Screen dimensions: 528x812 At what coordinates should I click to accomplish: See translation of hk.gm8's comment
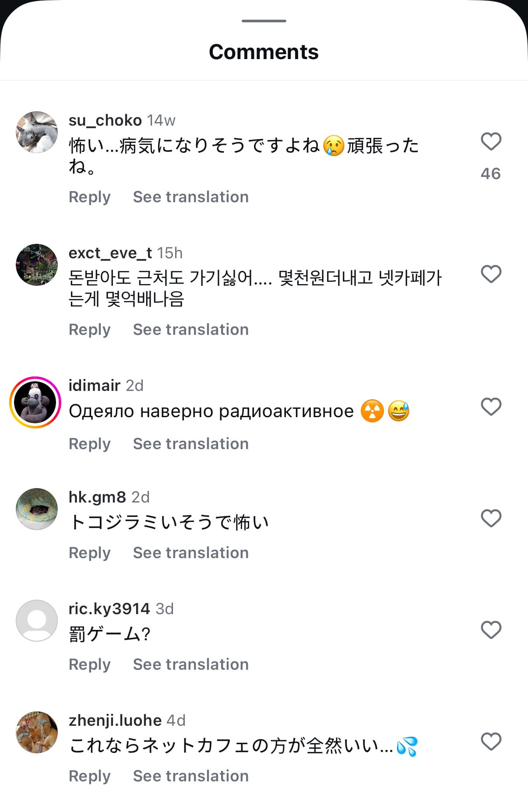click(191, 553)
